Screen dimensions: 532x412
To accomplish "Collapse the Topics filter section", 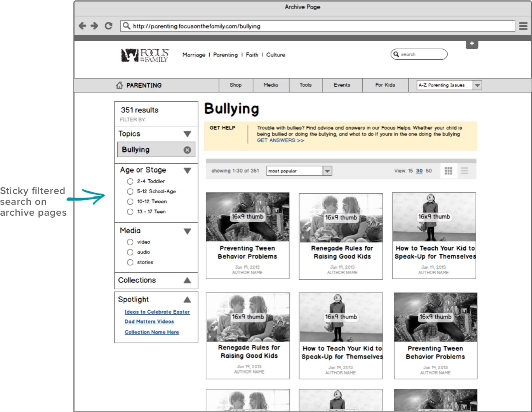I will coord(187,134).
